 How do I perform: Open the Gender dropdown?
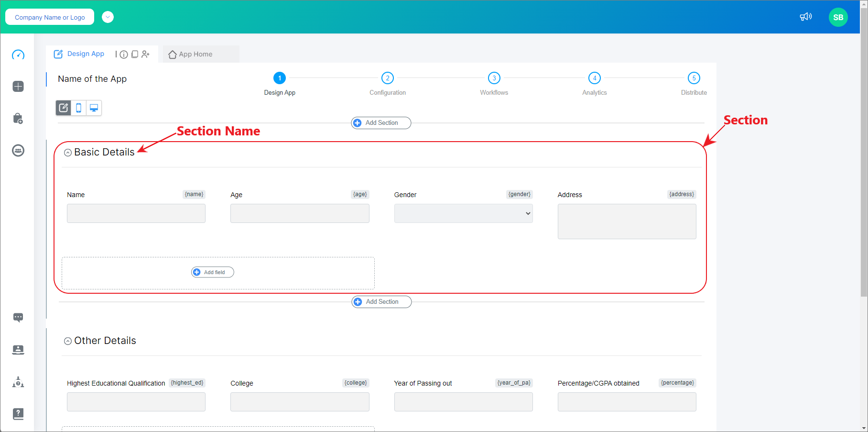pyautogui.click(x=463, y=213)
